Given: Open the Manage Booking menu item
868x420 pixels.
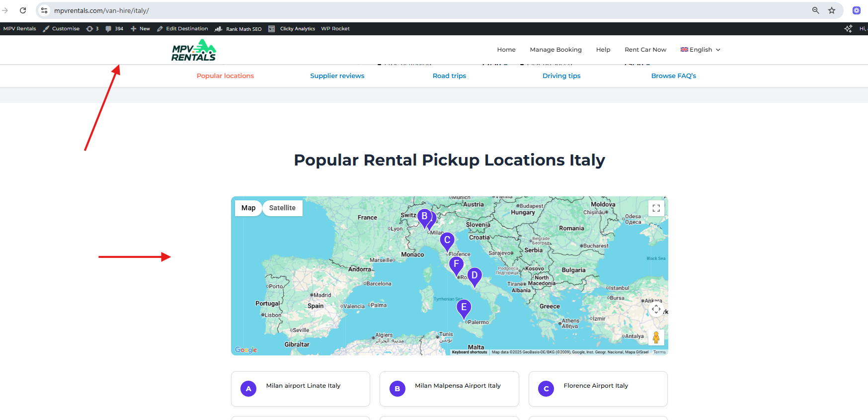Looking at the screenshot, I should [555, 50].
